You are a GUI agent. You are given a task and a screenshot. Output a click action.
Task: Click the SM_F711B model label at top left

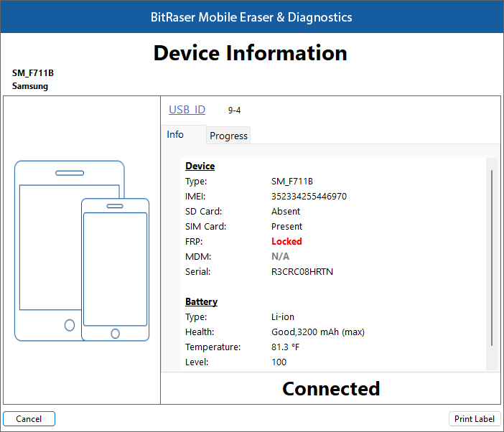coord(33,73)
